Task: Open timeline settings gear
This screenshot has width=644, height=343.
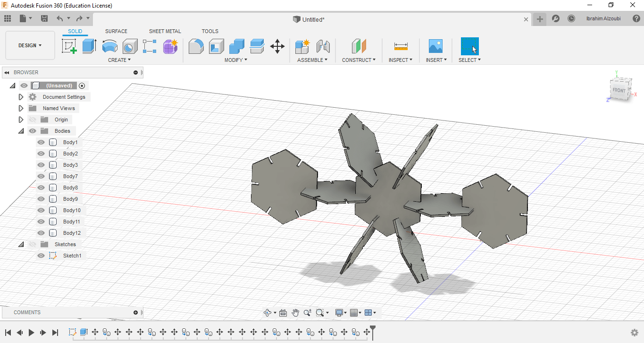Action: [x=635, y=333]
